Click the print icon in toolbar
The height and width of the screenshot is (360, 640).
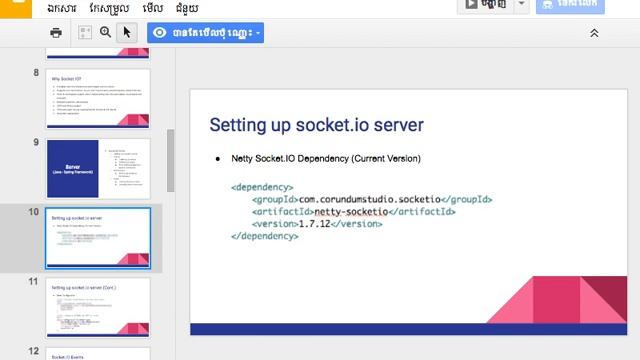click(x=56, y=33)
